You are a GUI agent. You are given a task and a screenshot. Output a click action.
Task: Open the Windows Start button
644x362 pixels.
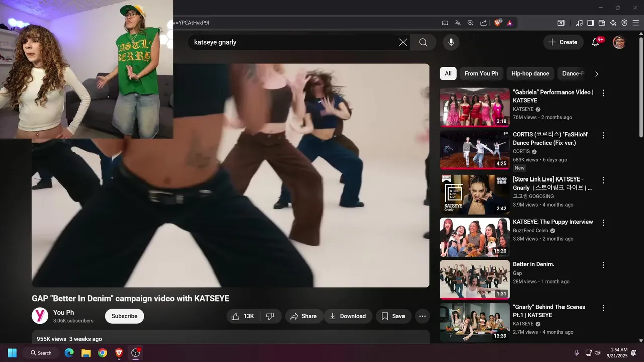tap(12, 353)
